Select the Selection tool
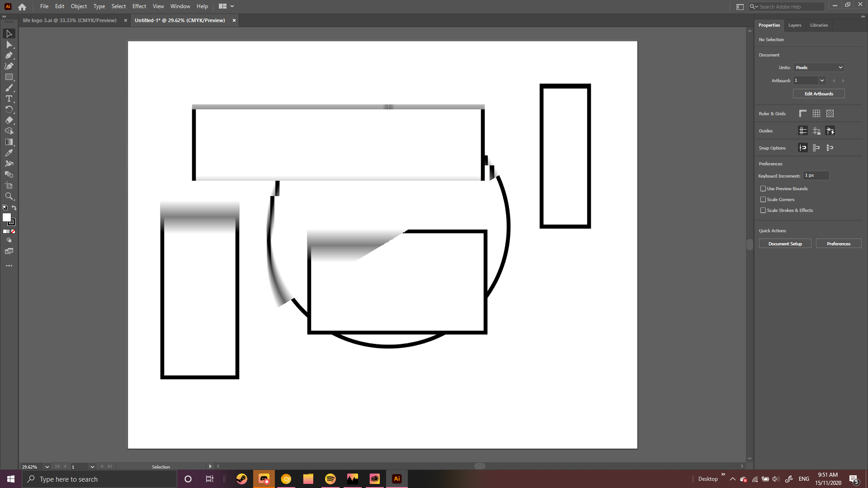The image size is (868, 488). [9, 33]
